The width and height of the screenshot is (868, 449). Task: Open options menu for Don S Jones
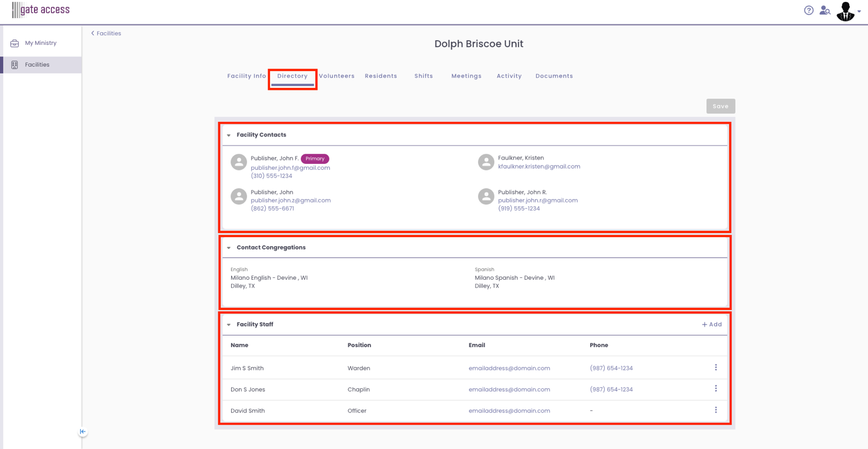pos(716,389)
